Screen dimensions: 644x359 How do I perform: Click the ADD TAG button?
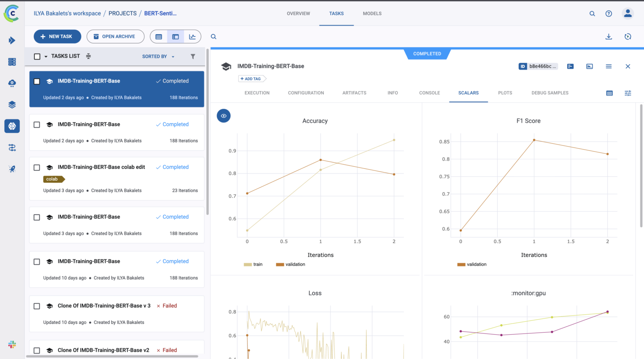(x=251, y=79)
